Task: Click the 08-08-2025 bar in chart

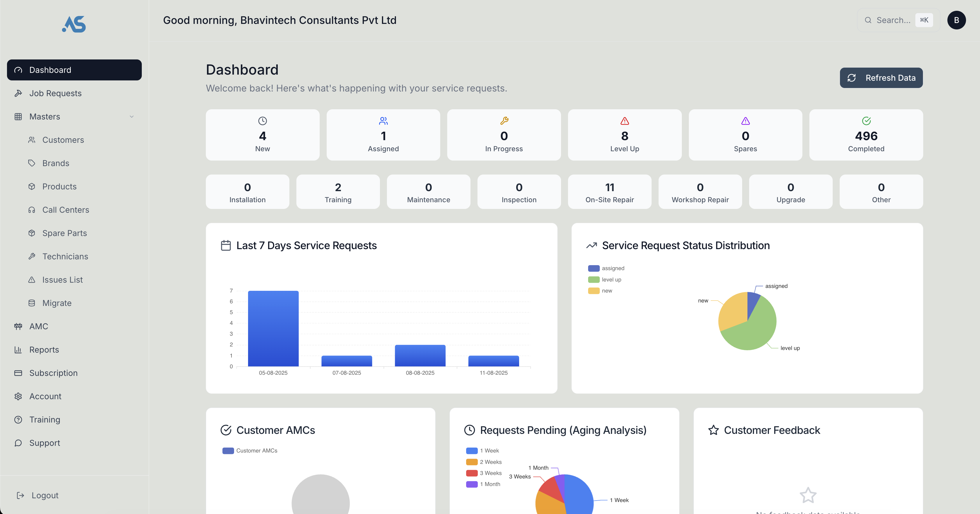Action: pos(420,355)
